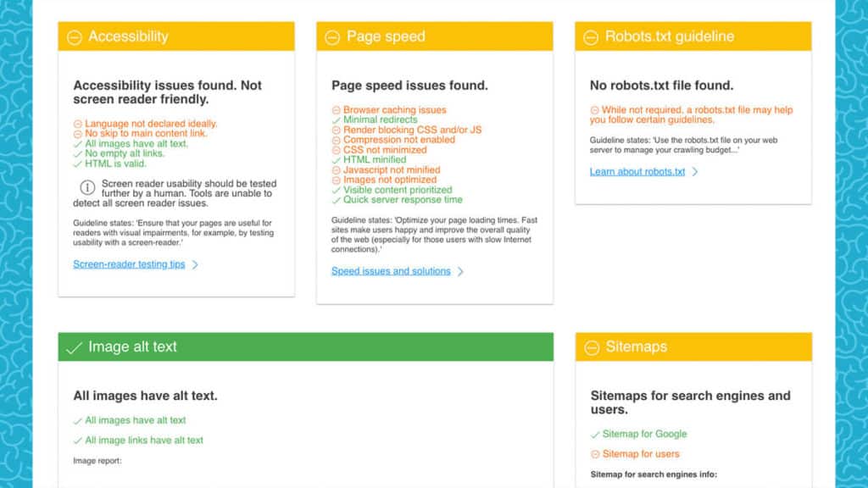Click the info icon near screen reader note
The width and height of the screenshot is (868, 488).
pyautogui.click(x=86, y=188)
